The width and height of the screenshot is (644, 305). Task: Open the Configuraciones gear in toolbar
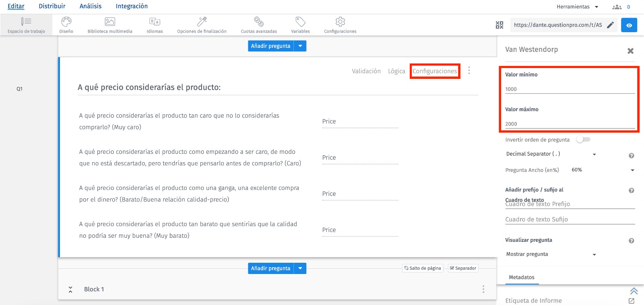340,21
